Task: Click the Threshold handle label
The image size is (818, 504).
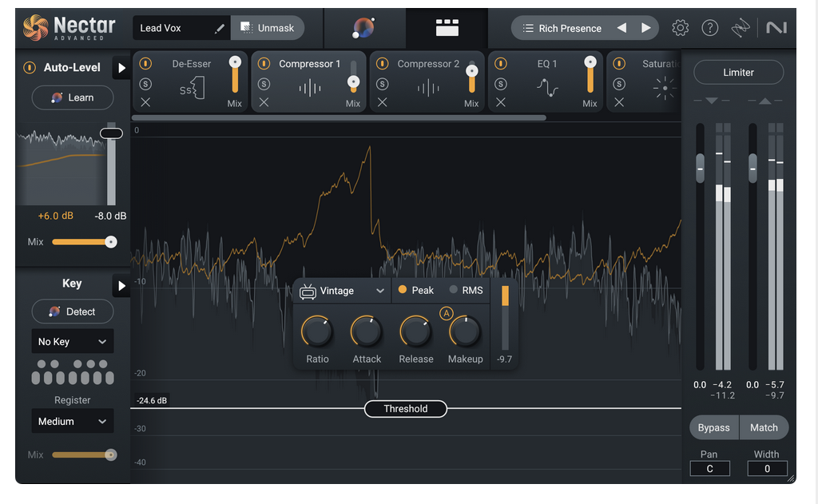Action: click(405, 408)
